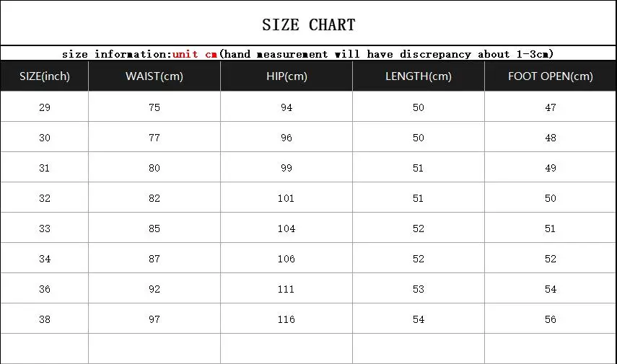The image size is (617, 364).
Task: Click size 38 row label
Action: point(45,319)
